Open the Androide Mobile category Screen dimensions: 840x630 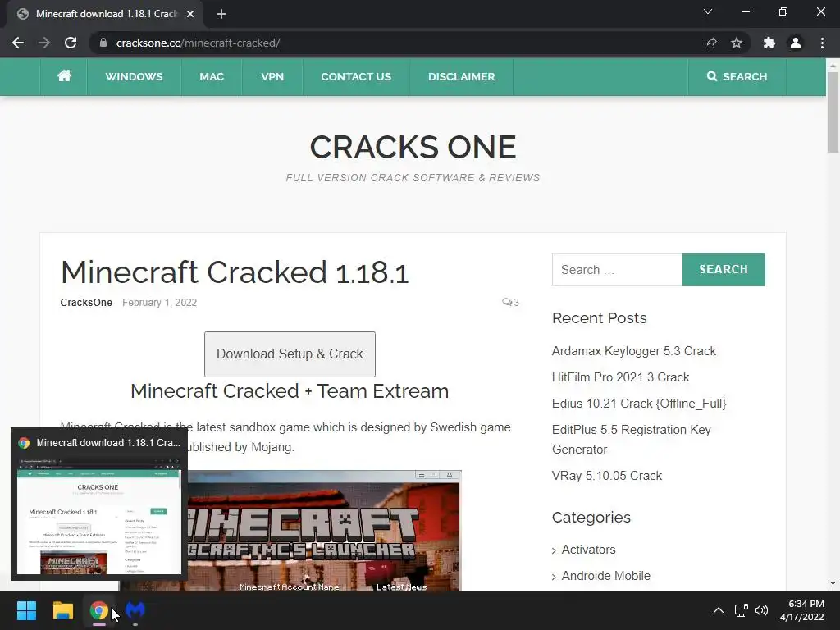(x=606, y=576)
